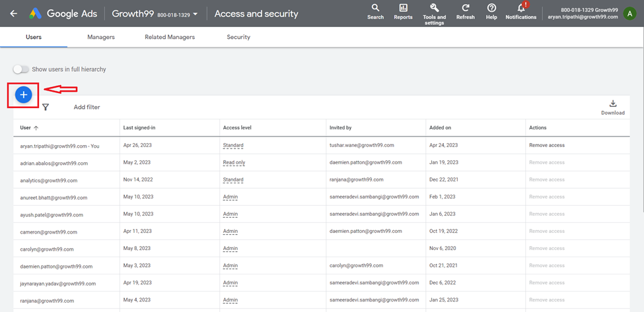Switch to the Managers tab

point(101,37)
